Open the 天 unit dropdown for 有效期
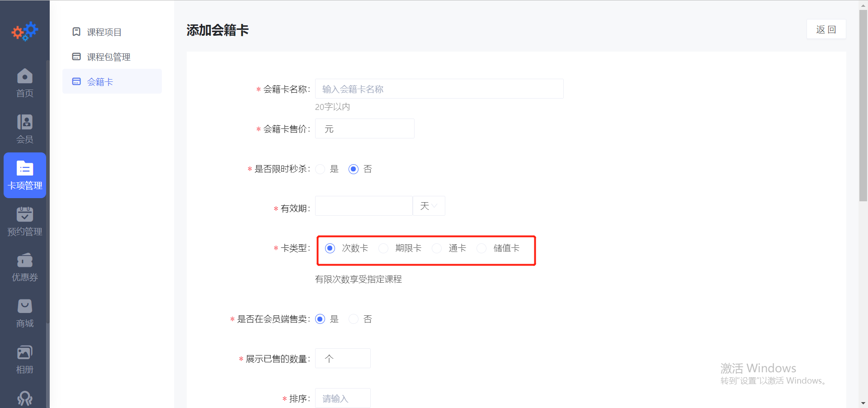 click(x=428, y=206)
